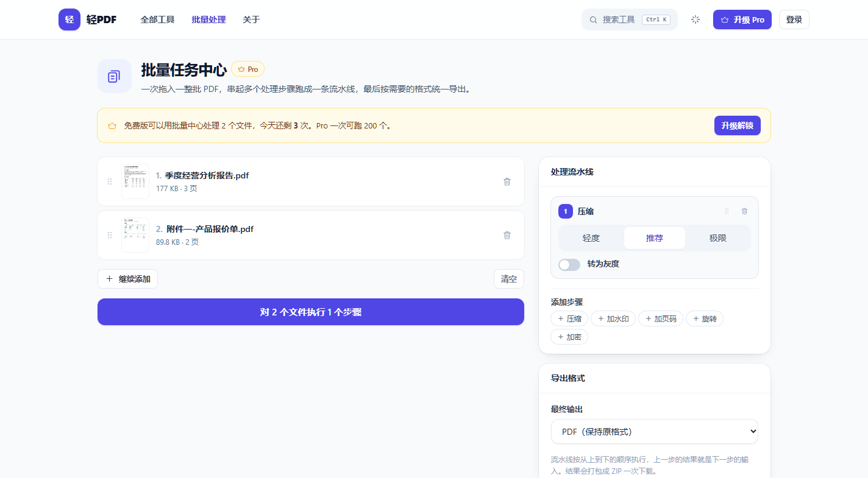Grab the drag handle of 附件一-产品报价单.pdf

pyautogui.click(x=110, y=235)
